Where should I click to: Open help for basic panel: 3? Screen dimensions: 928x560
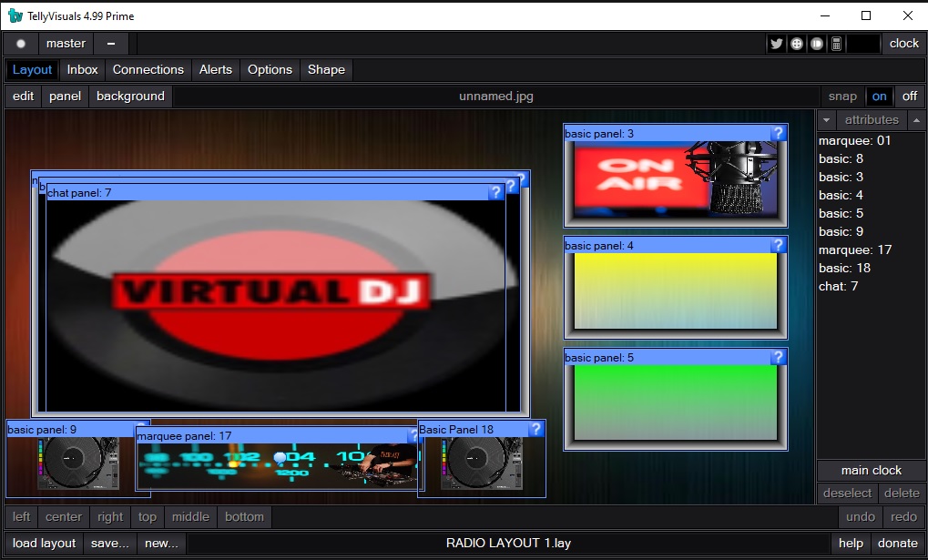[779, 133]
